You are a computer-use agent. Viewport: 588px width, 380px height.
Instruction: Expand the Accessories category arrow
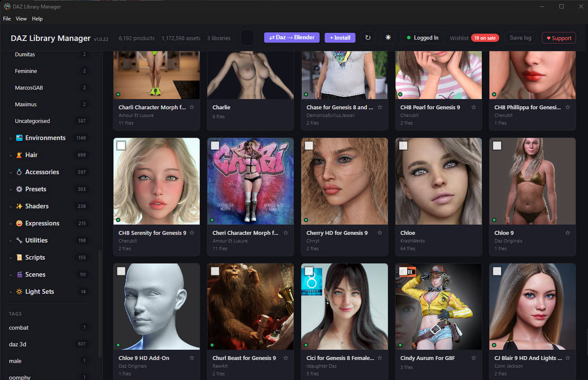(11, 173)
